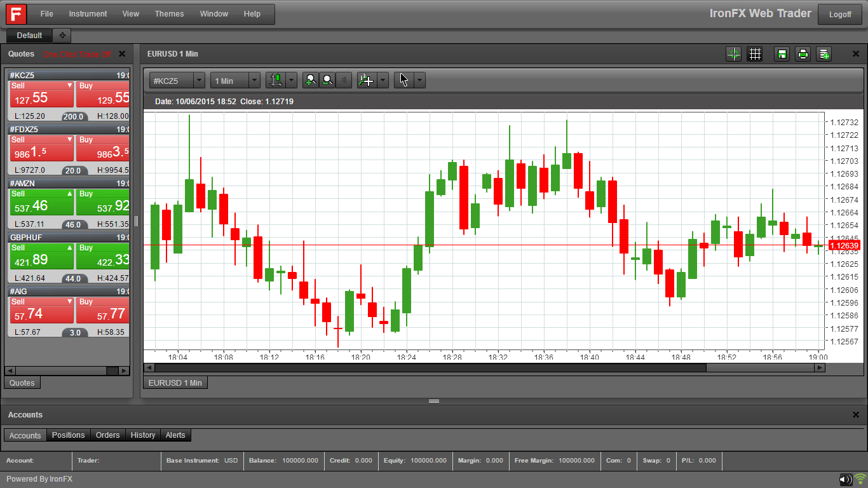Click chart scrollbar right arrow

(820, 367)
